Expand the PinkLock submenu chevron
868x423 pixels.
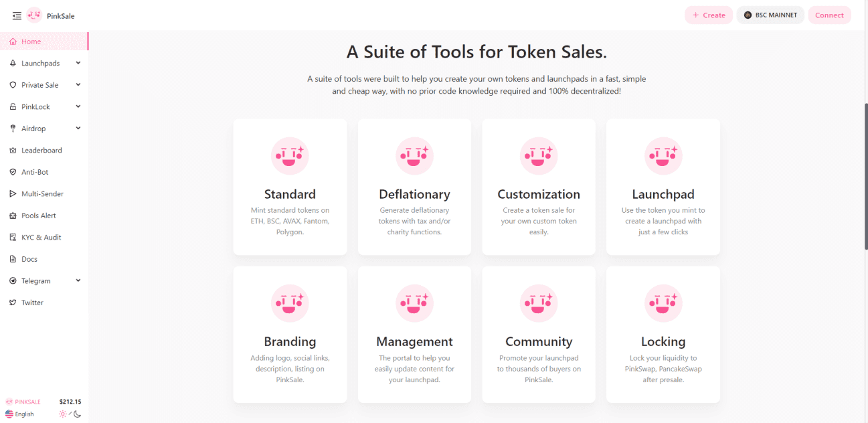(78, 106)
